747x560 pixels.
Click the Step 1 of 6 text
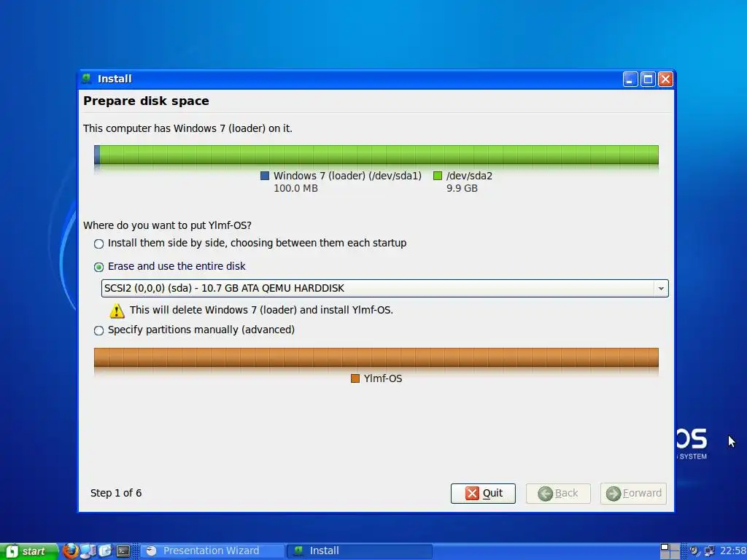coord(116,493)
